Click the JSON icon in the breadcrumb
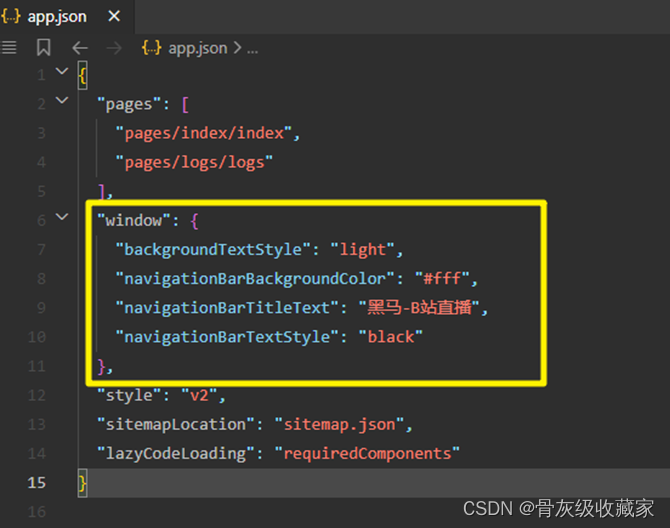Image resolution: width=670 pixels, height=528 pixels. pos(152,48)
